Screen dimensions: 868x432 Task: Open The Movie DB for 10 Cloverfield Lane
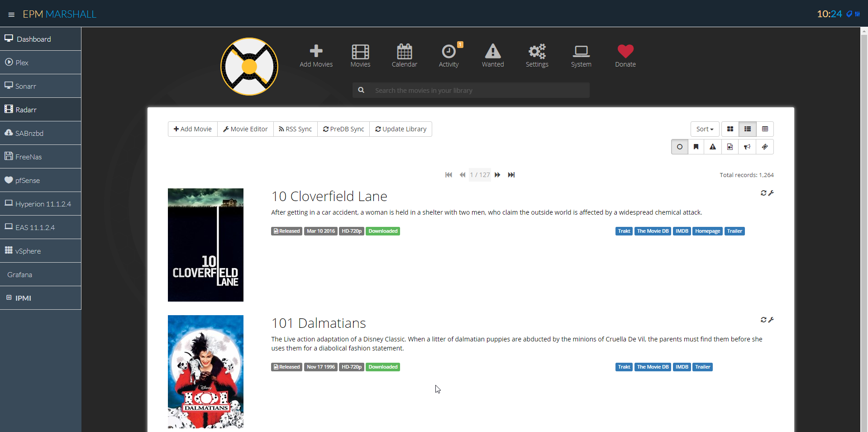[653, 231]
